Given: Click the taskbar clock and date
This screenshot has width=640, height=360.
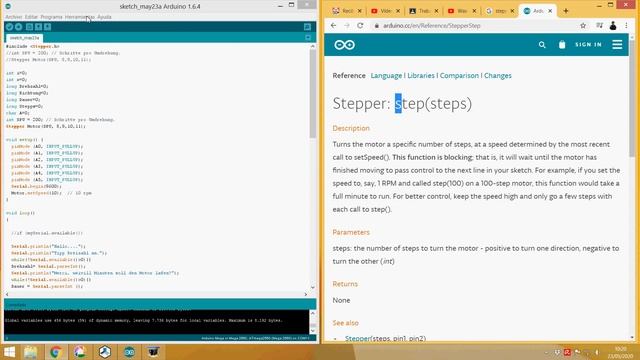Looking at the screenshot, I should pyautogui.click(x=620, y=352).
